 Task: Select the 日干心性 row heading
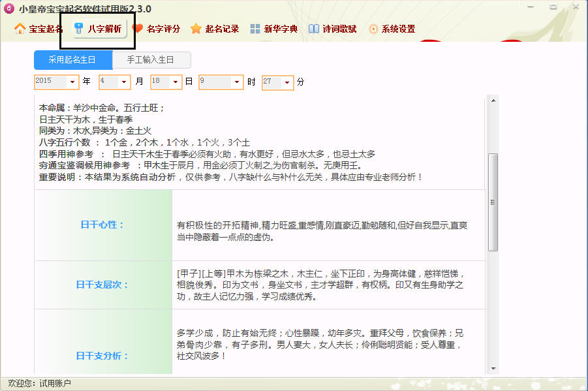pos(102,225)
